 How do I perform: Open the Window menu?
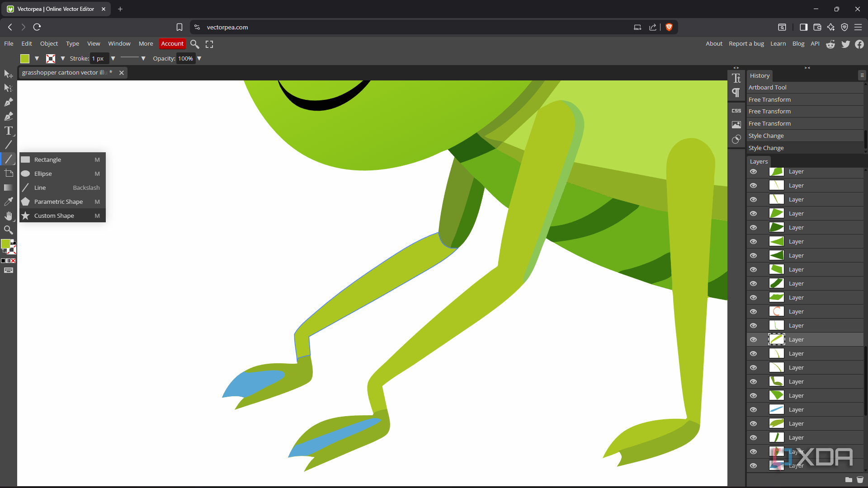pos(119,44)
